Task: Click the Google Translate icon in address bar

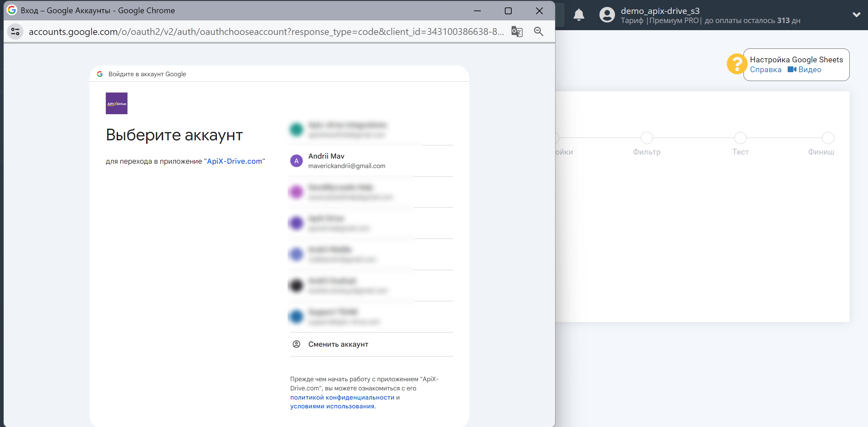Action: click(517, 32)
